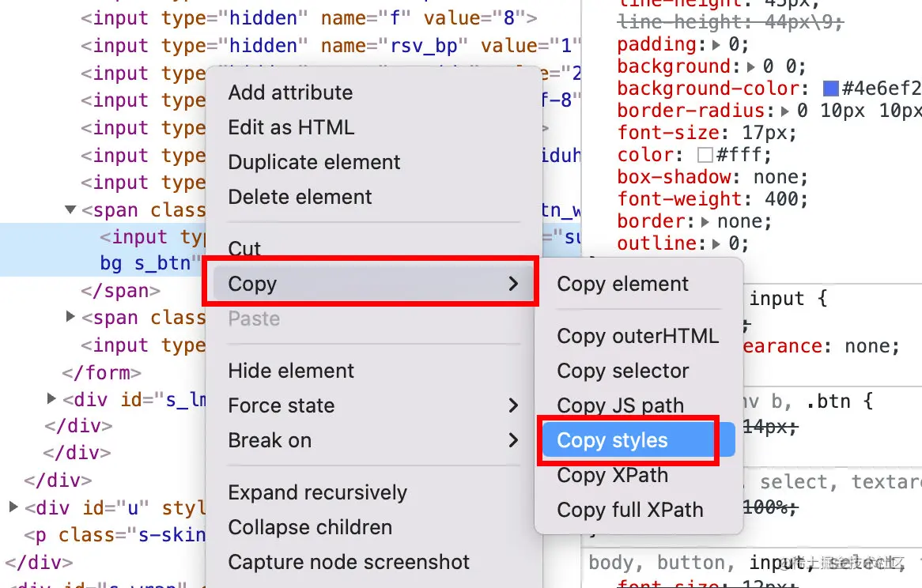Click font-weight 400 value
Viewport: 922px width, 588px height.
tap(781, 200)
